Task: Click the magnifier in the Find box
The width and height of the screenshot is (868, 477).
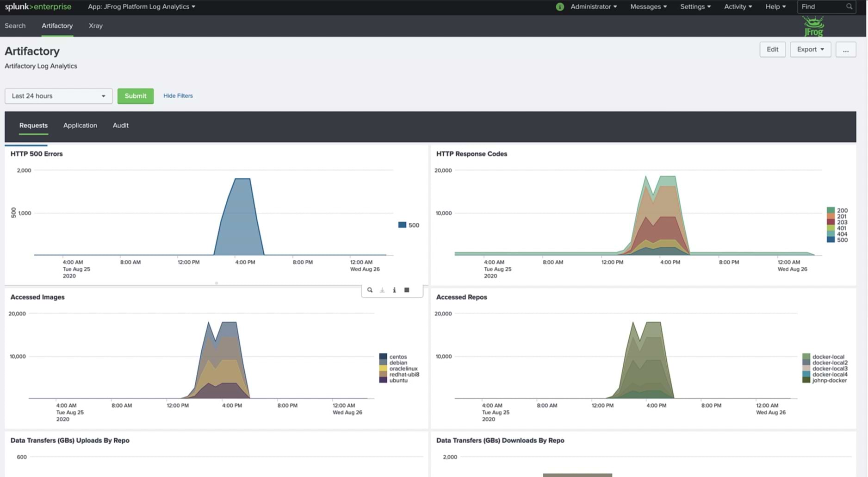Action: coord(849,6)
